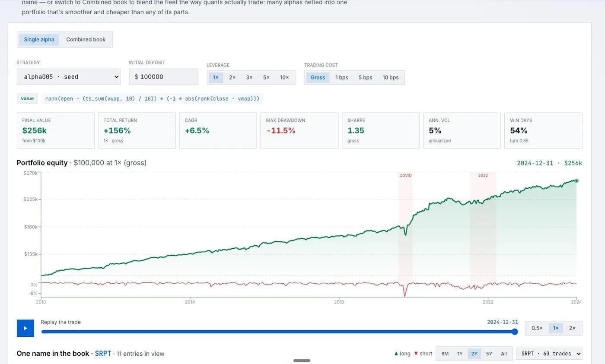Select 5 bps trading cost
Image resolution: width=605 pixels, height=364 pixels.
click(x=365, y=77)
